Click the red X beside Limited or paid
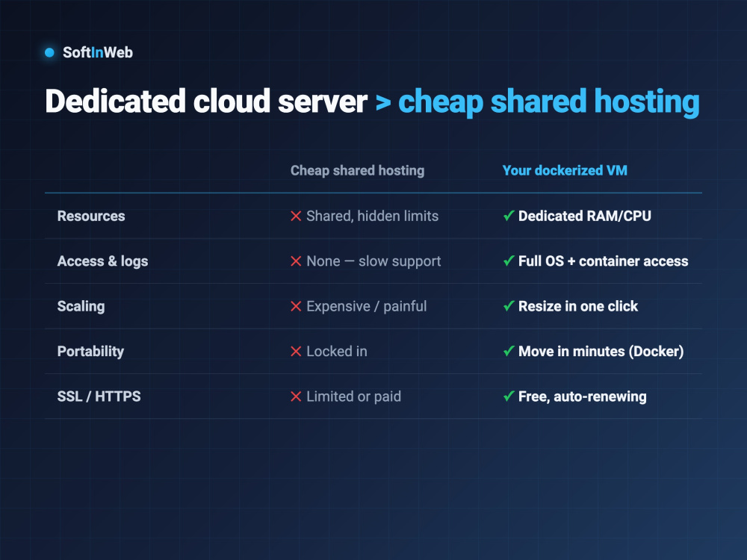This screenshot has width=747, height=560. 296,396
